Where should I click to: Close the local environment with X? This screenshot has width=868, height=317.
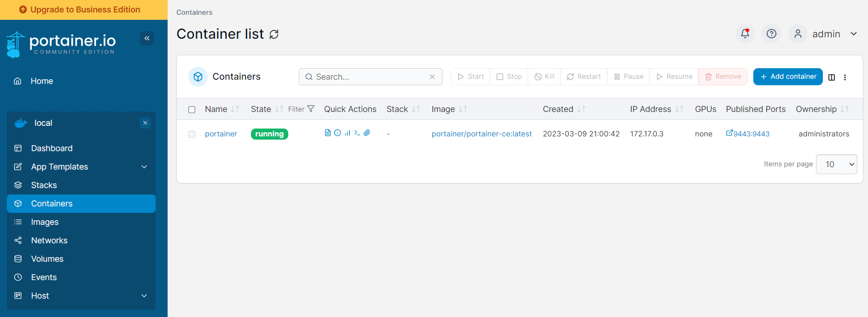click(145, 123)
